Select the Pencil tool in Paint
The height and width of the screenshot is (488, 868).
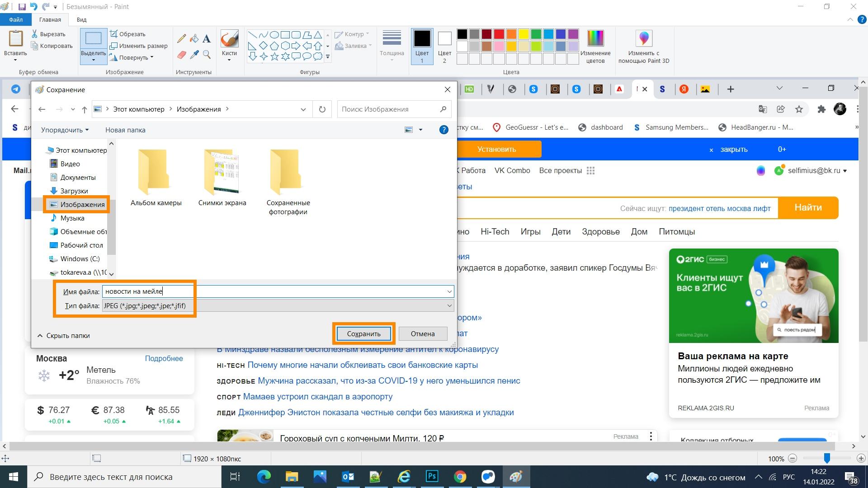click(181, 39)
